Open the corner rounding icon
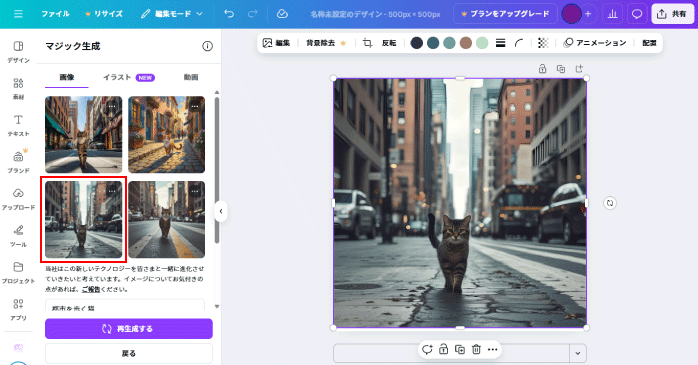Viewport: 698px width, 365px height. [x=519, y=43]
